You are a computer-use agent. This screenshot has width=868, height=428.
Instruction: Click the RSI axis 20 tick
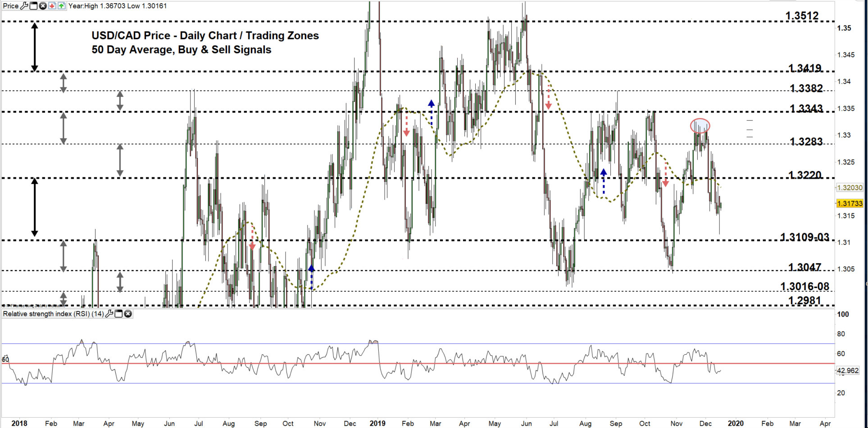[x=841, y=393]
